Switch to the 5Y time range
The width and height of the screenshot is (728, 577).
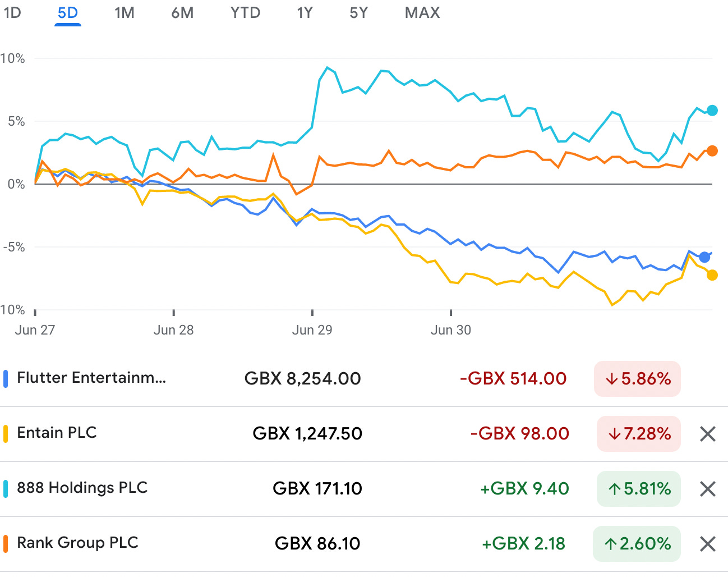(358, 12)
